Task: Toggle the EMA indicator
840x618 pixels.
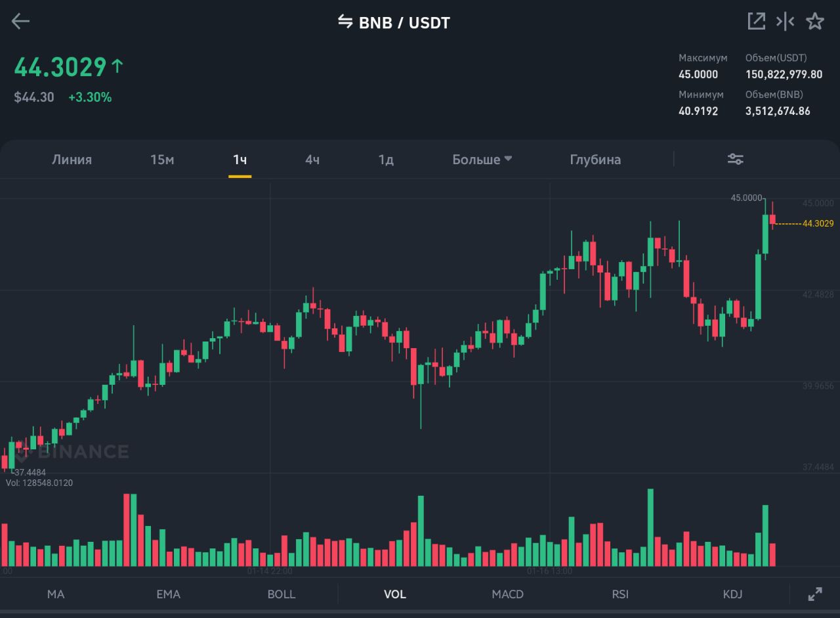Action: (168, 594)
